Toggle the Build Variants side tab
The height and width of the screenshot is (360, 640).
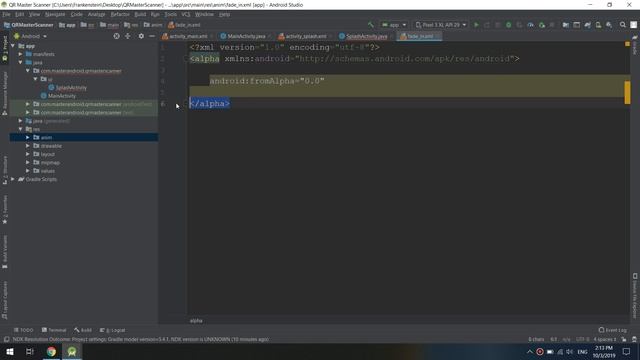point(5,251)
